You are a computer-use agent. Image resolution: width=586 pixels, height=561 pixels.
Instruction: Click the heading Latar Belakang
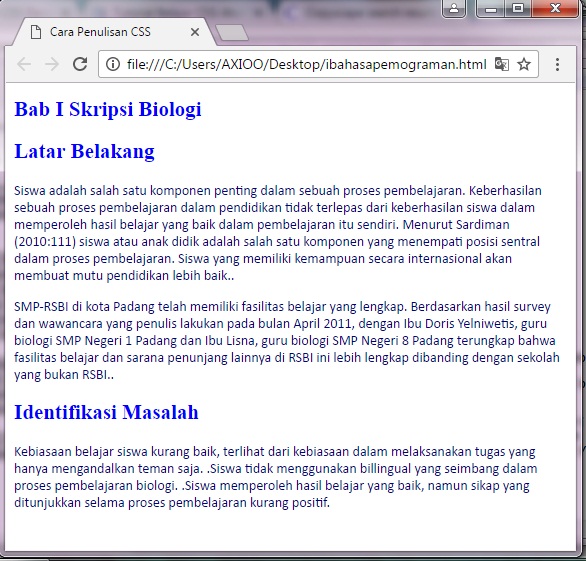pyautogui.click(x=84, y=151)
